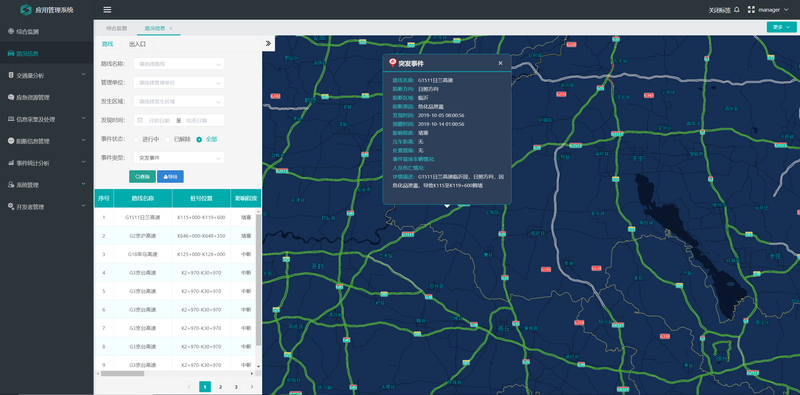The width and height of the screenshot is (800, 395).
Task: Switch to the 出入口 tab
Action: pos(137,44)
